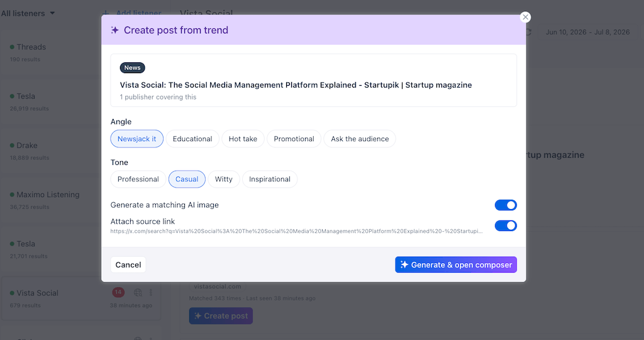Viewport: 644px width, 340px height.
Task: Toggle Attach source link switch
Action: click(x=506, y=225)
